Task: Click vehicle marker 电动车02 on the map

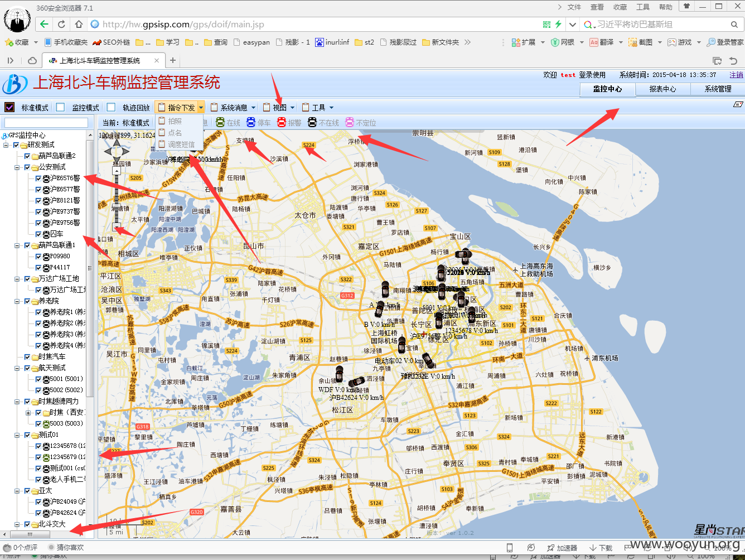Action: [402, 345]
